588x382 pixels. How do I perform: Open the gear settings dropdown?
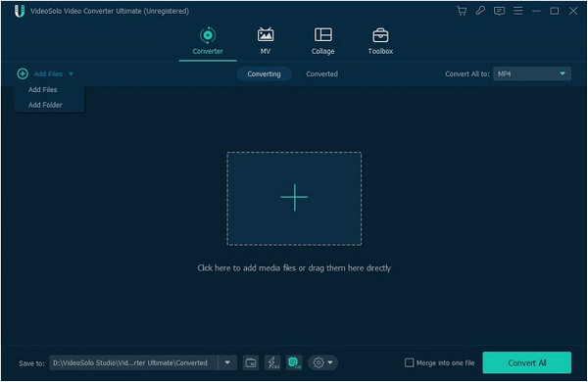[322, 362]
